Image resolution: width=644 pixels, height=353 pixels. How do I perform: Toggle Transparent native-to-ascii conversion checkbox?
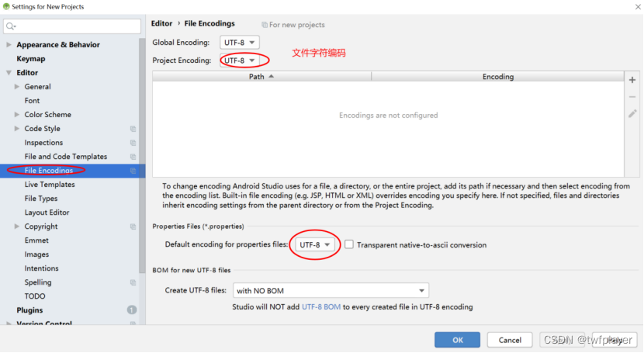[x=349, y=244]
